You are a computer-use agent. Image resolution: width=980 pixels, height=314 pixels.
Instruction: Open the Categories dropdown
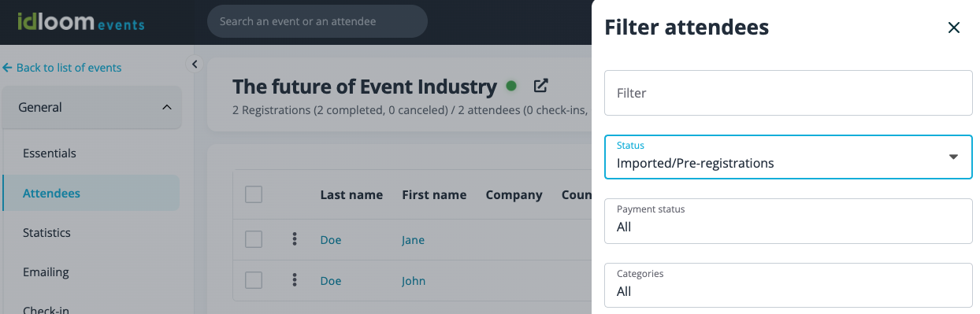tap(789, 285)
